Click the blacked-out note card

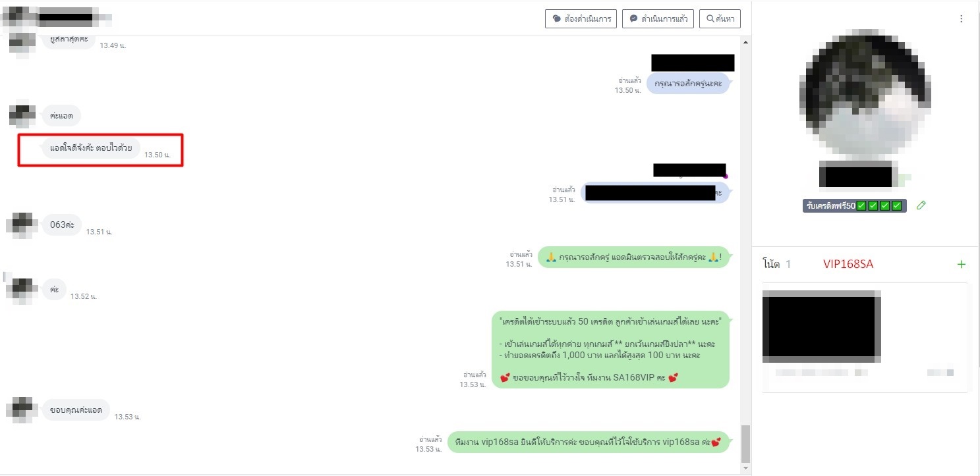pyautogui.click(x=865, y=338)
